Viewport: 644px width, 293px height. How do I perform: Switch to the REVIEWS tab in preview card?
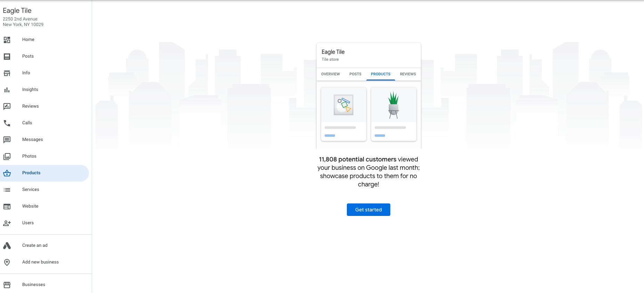click(x=408, y=74)
